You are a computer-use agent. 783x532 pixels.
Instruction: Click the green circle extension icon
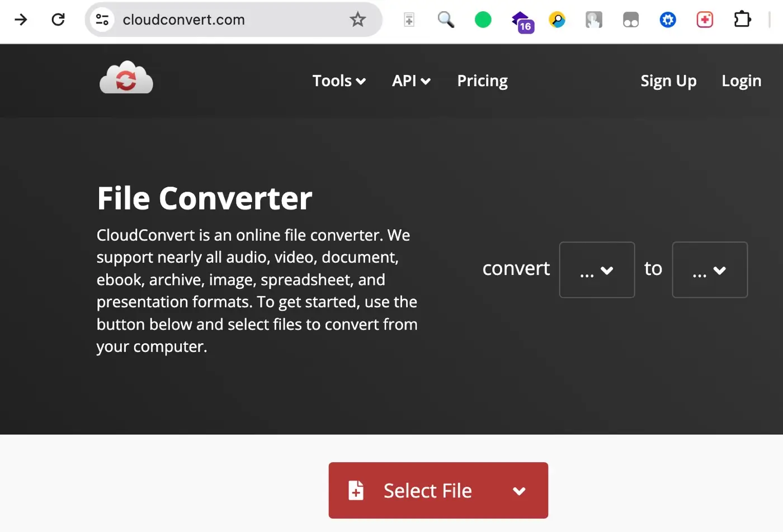pyautogui.click(x=483, y=20)
